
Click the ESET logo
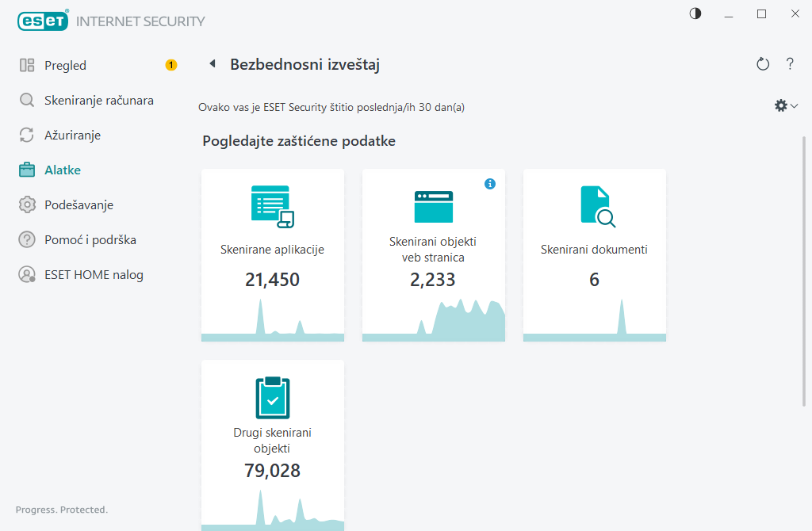(43, 21)
